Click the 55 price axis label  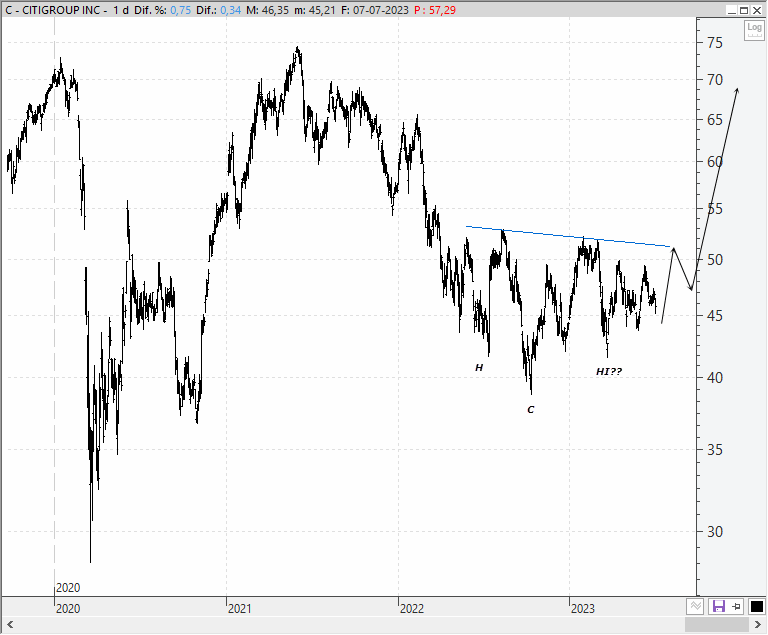(x=715, y=209)
